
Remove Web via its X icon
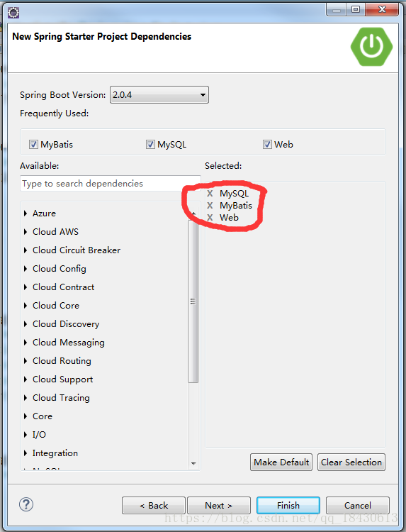point(210,218)
